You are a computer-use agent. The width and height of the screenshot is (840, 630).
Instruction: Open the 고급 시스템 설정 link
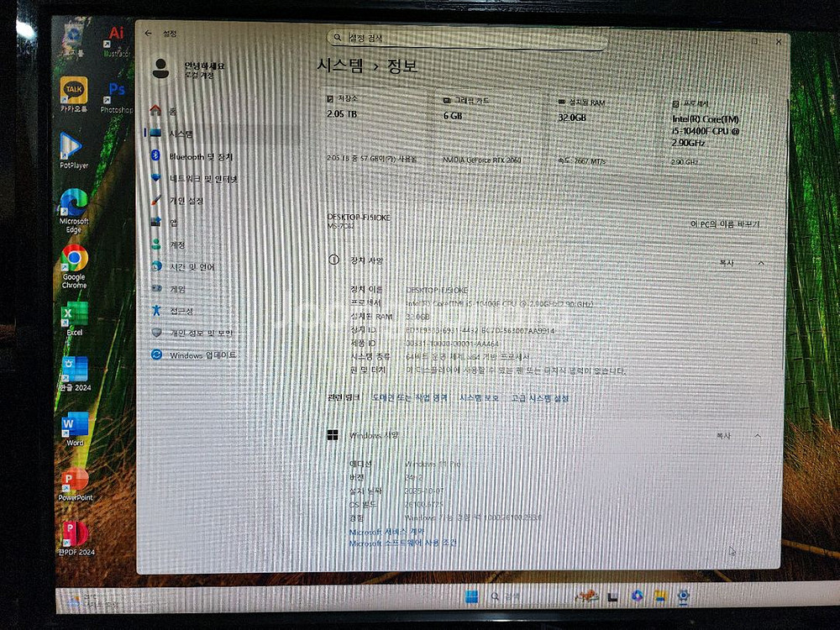click(539, 398)
